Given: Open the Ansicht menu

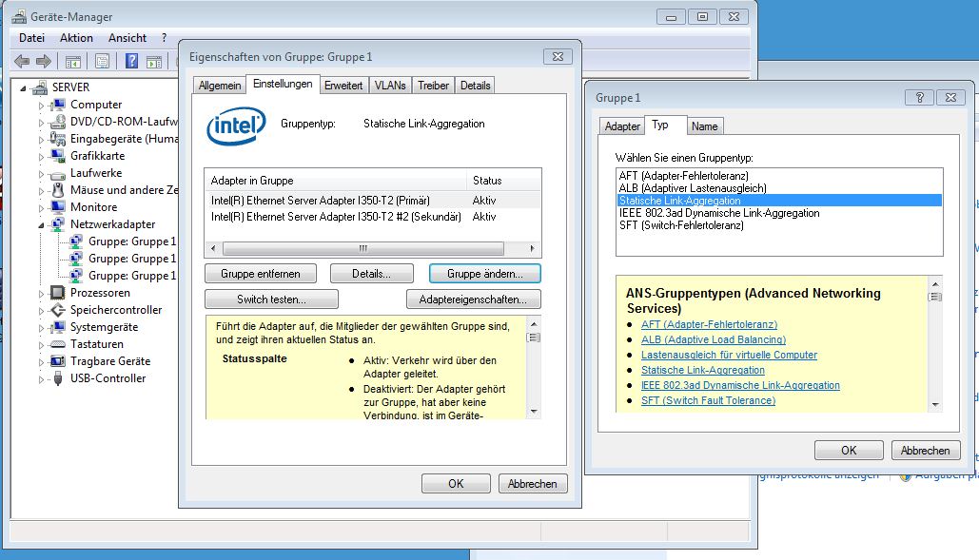Looking at the screenshot, I should (x=127, y=38).
